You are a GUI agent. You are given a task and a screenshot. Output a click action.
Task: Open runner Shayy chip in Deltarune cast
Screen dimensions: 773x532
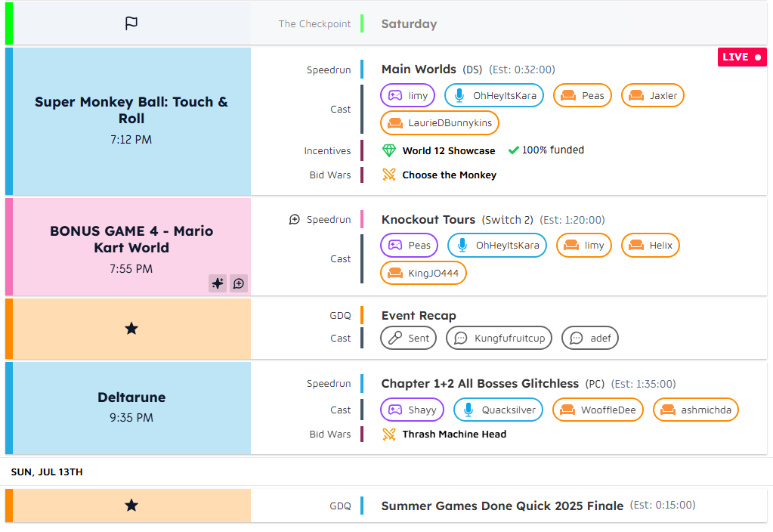(412, 410)
